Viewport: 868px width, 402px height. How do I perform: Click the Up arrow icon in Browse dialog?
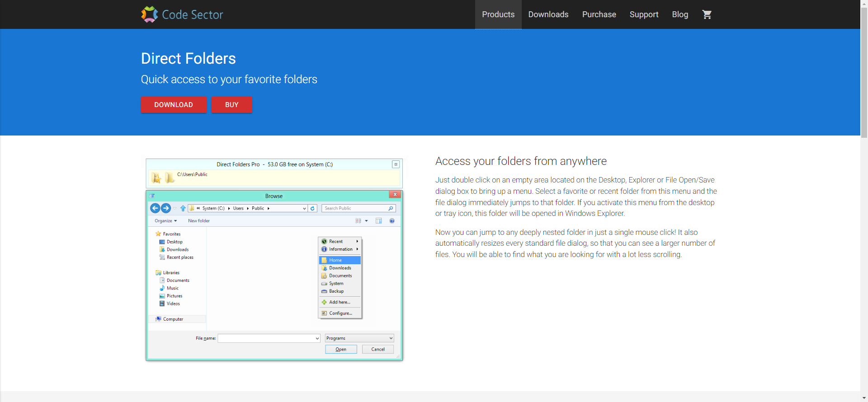pyautogui.click(x=183, y=208)
